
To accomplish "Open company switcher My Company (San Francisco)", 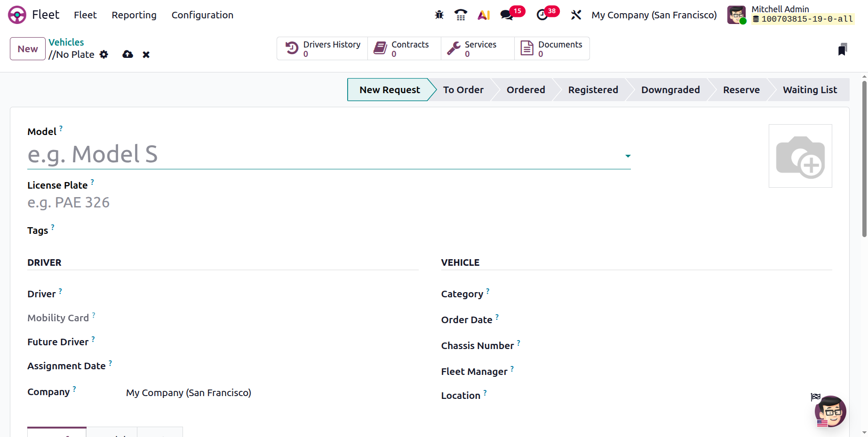I will 654,15.
